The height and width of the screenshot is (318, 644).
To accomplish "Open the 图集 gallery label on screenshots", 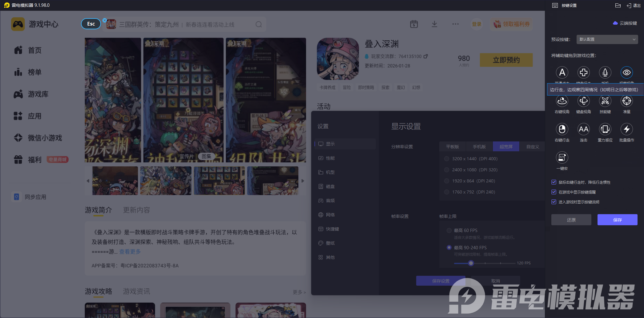I will (x=207, y=156).
